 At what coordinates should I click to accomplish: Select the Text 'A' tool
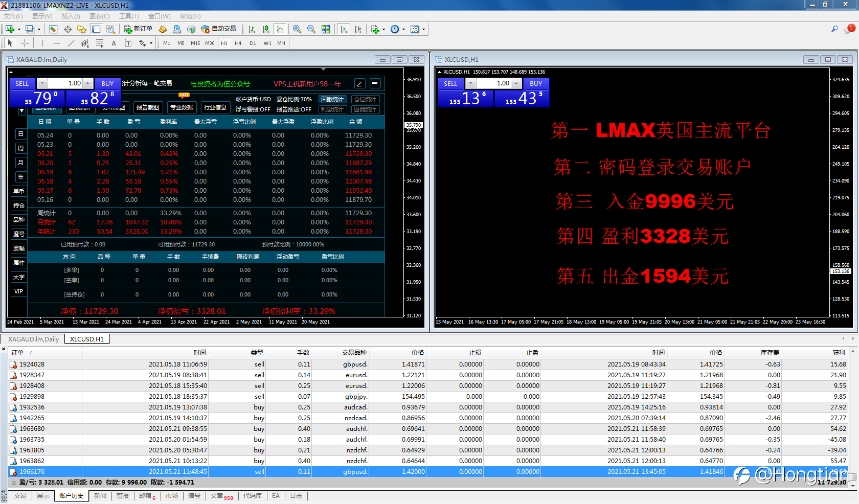click(114, 43)
